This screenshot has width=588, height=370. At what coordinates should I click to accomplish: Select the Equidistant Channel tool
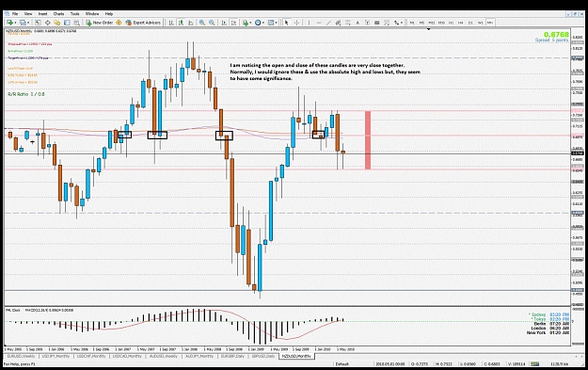[338, 23]
